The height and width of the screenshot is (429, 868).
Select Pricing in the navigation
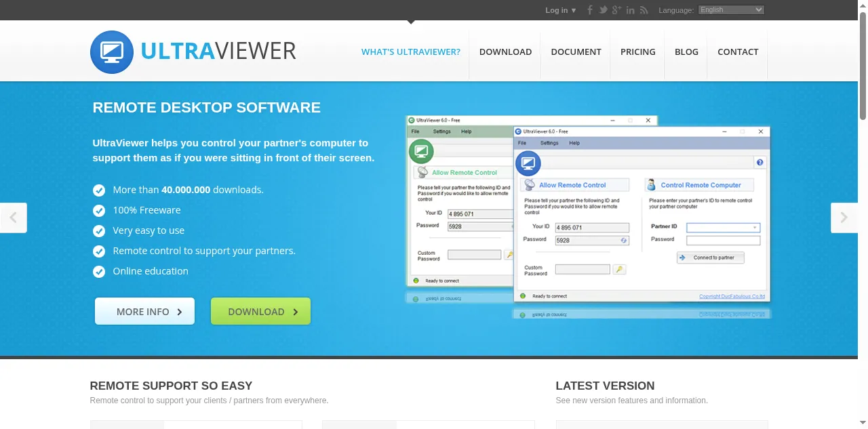click(x=638, y=52)
